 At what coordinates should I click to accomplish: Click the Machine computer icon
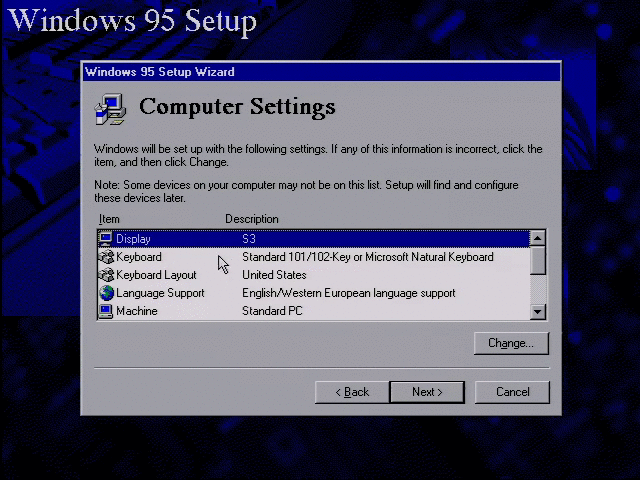106,311
